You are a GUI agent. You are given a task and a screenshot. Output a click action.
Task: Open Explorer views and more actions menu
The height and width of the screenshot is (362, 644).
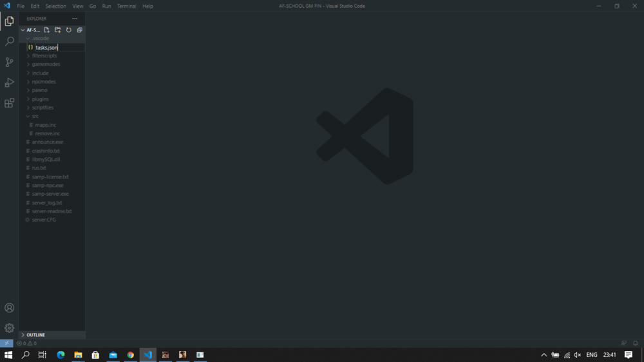[75, 19]
